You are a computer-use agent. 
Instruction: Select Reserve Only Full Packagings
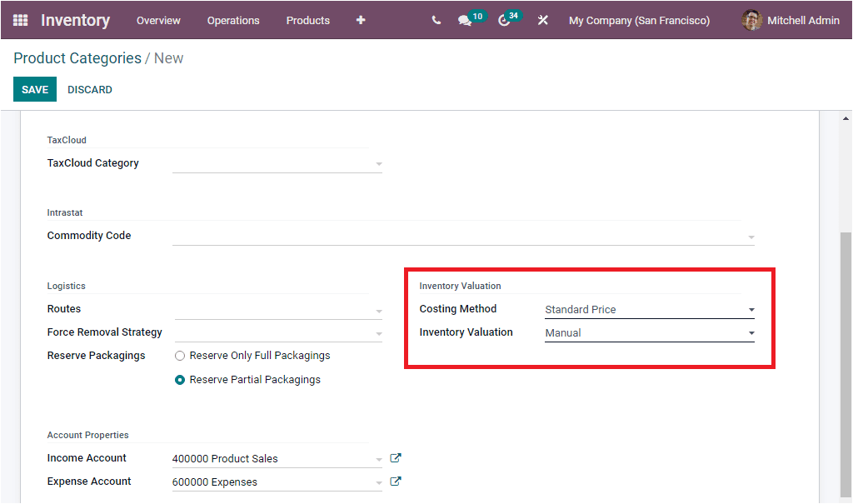179,355
